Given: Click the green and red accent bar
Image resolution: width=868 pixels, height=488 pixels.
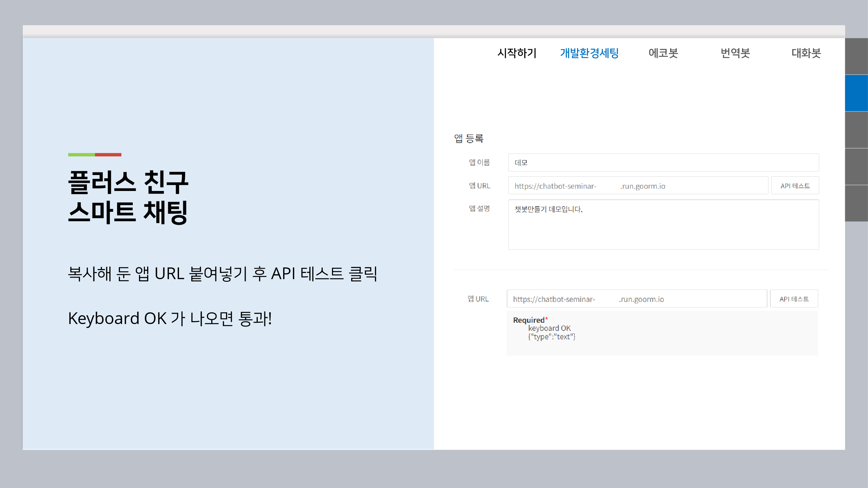Looking at the screenshot, I should pyautogui.click(x=95, y=155).
